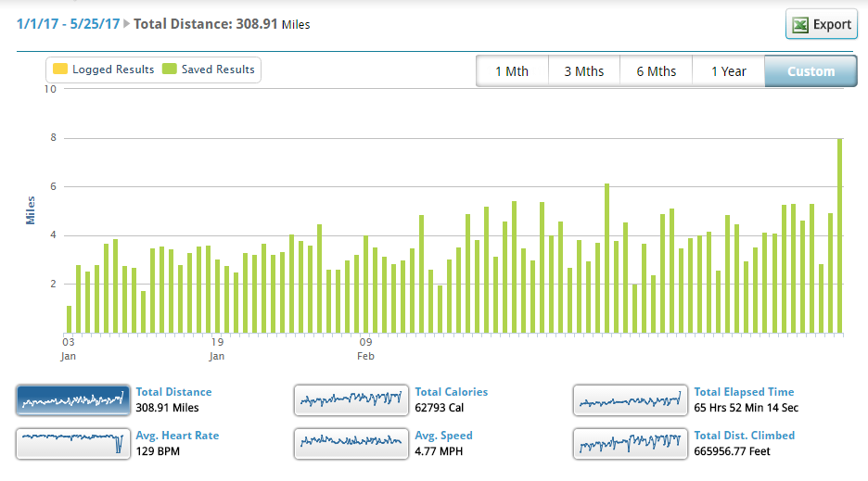This screenshot has width=868, height=481.
Task: Choose the 6 Mths time range
Action: (656, 71)
